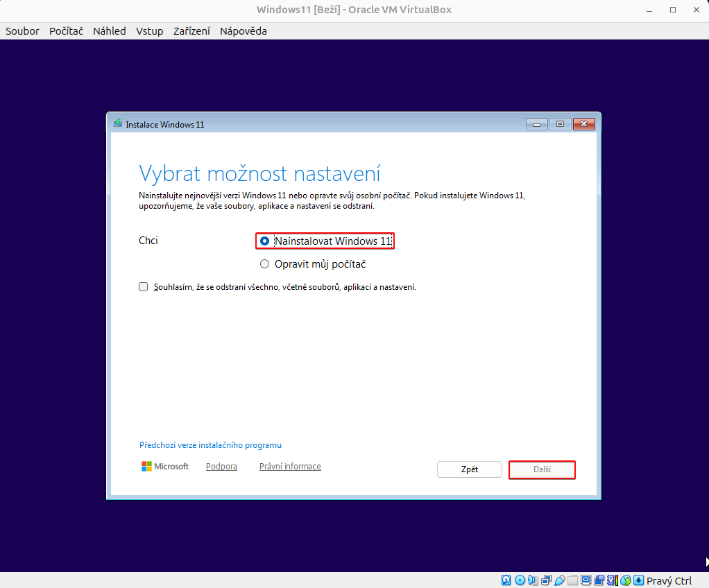
Task: Click the Zpět button
Action: click(469, 469)
